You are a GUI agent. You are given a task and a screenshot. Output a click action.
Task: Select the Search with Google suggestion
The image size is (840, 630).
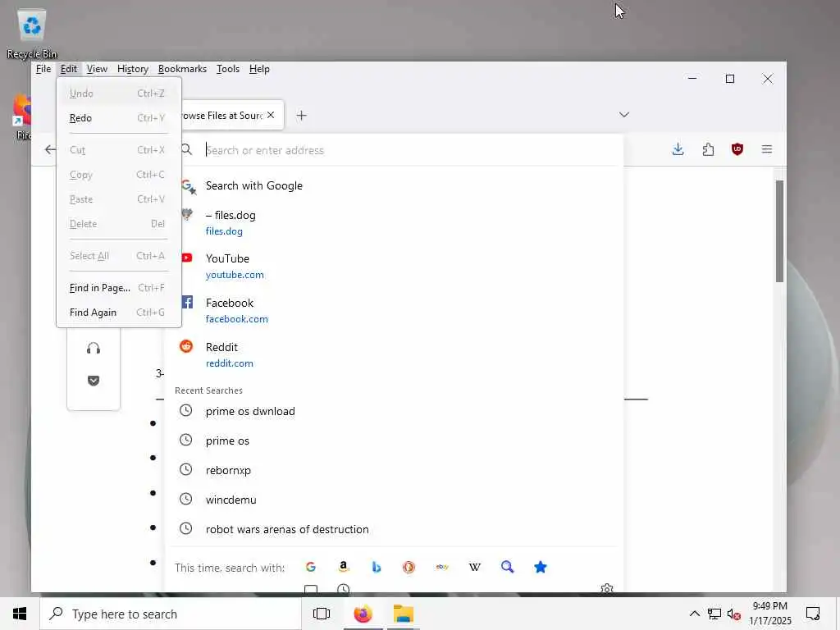[395, 186]
